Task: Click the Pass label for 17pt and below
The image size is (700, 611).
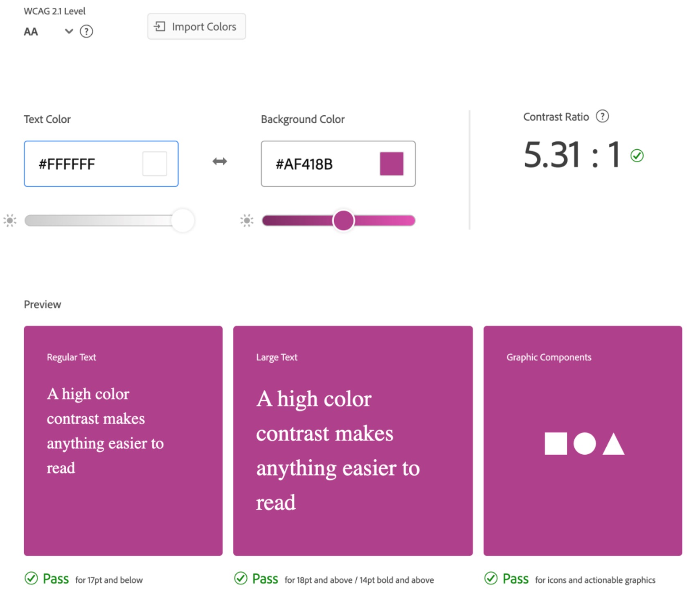Action: 56,578
